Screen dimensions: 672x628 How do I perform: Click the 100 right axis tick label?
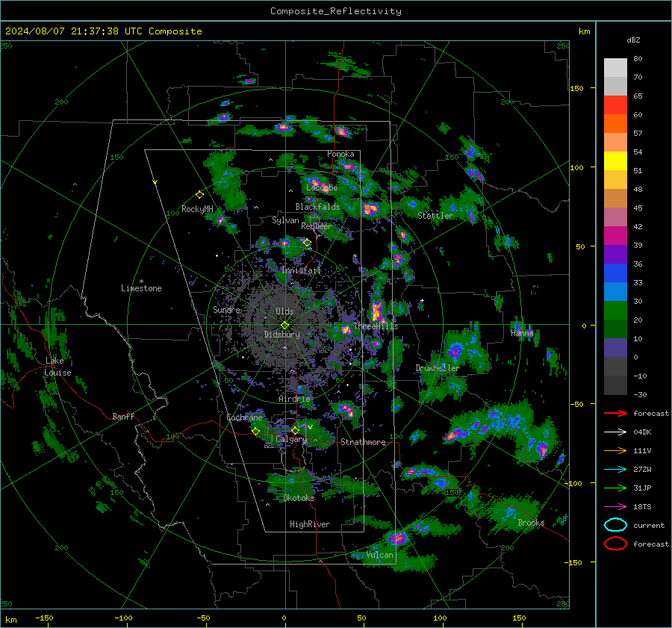pos(577,167)
